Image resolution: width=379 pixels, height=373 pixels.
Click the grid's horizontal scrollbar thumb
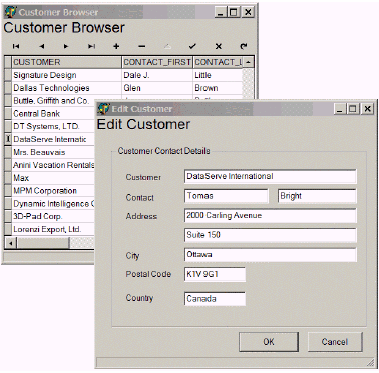(x=43, y=243)
